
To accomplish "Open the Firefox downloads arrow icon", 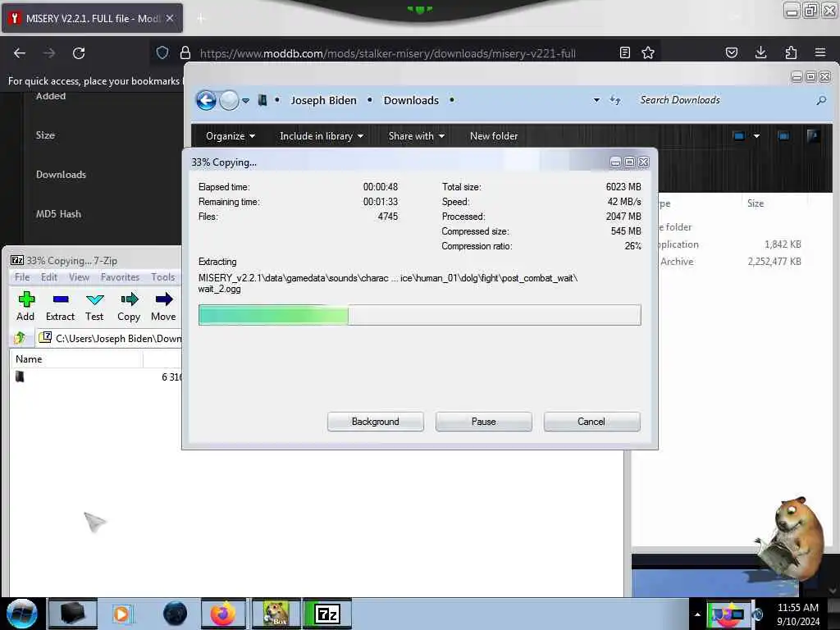I will click(x=760, y=52).
